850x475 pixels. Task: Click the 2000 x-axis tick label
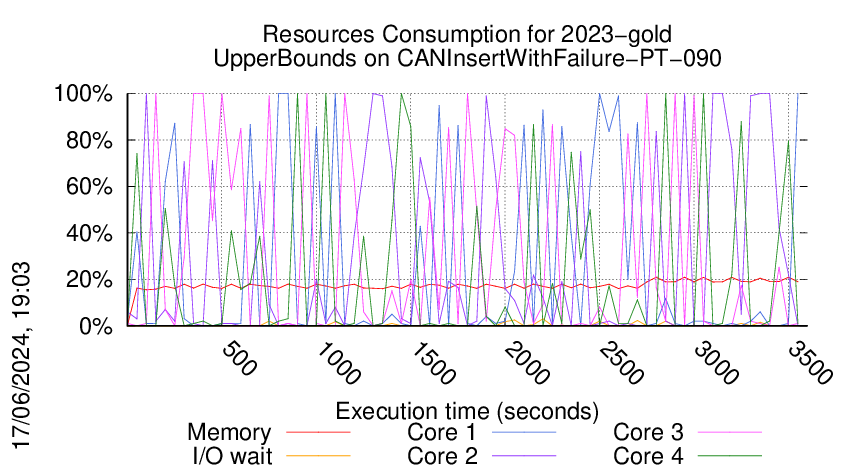526,363
